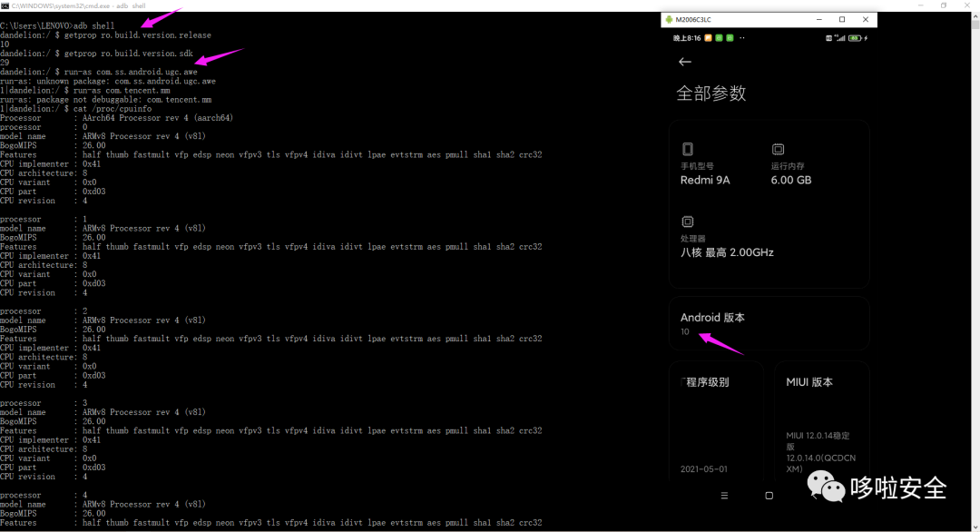Tap the phone model icon above 手机型号
This screenshot has width=980, height=532.
[688, 149]
